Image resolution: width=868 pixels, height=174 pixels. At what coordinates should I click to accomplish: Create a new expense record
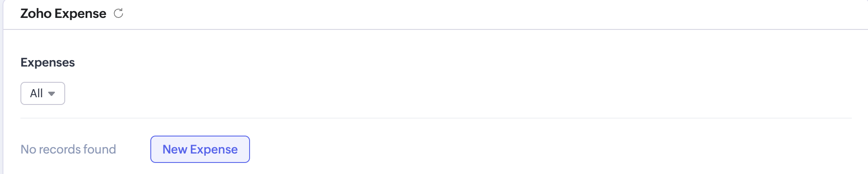pos(200,149)
